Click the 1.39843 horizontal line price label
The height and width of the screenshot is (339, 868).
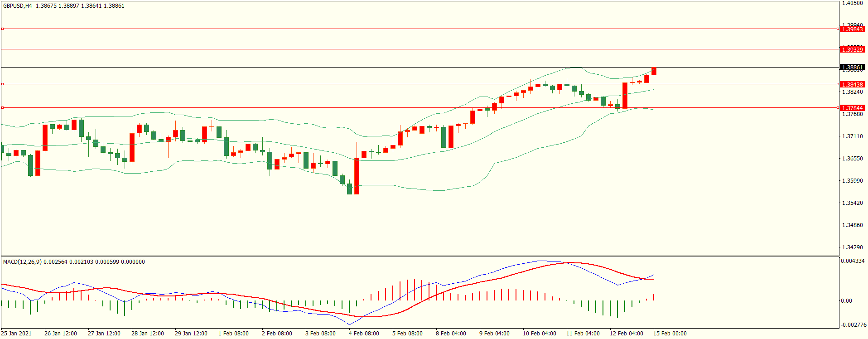tap(852, 29)
